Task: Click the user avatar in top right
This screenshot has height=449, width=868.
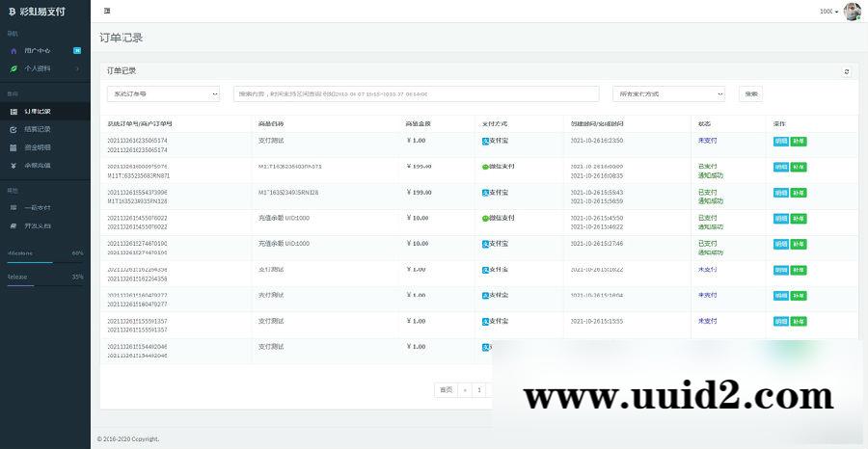Action: coord(852,12)
